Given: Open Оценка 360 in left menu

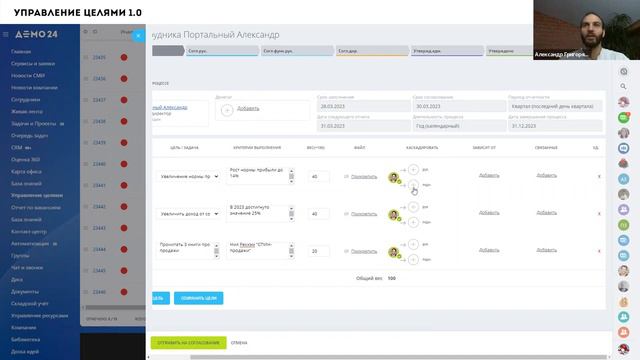Looking at the screenshot, I should pos(25,160).
